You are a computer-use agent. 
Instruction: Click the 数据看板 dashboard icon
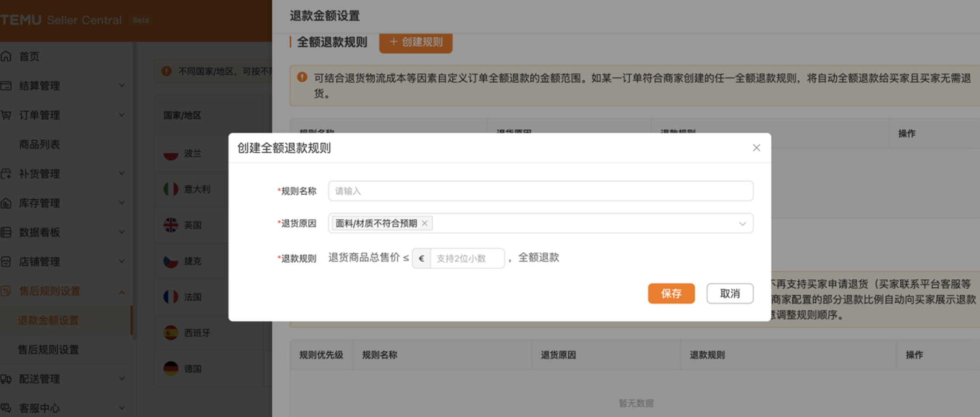(6, 232)
